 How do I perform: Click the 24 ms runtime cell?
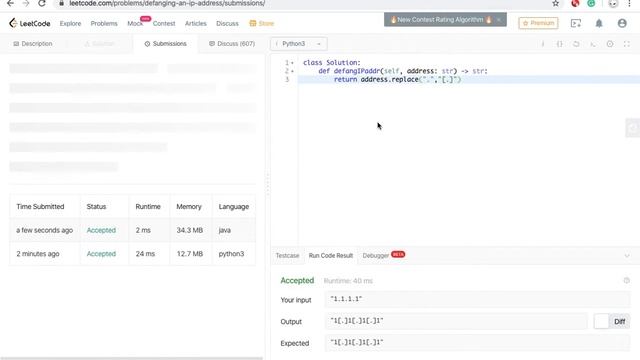pos(145,254)
